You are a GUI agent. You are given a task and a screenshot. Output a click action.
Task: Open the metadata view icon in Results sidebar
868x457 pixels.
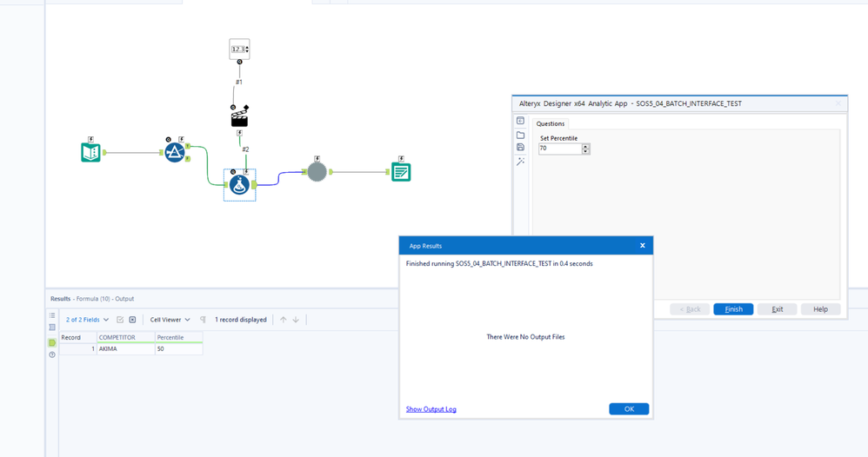pos(52,327)
